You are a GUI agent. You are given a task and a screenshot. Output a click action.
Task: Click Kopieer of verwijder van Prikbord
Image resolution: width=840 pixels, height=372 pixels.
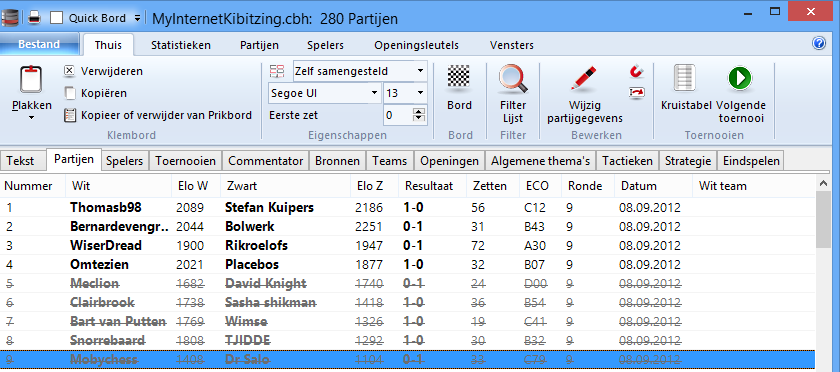pos(158,115)
